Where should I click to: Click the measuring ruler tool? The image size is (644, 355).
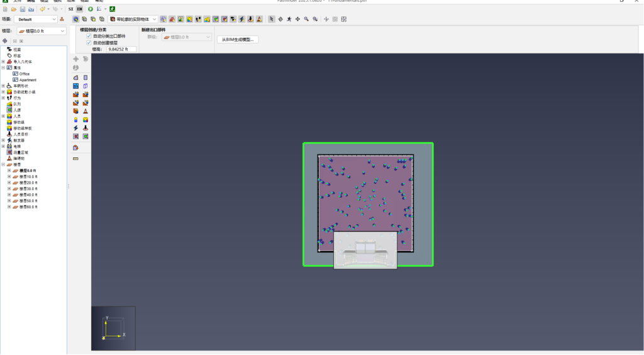[75, 159]
